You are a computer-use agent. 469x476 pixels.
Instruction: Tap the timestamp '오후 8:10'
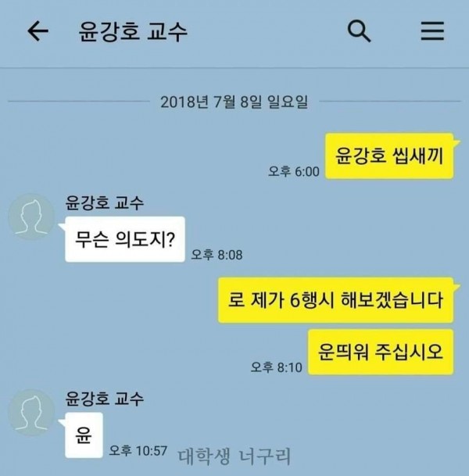pyautogui.click(x=276, y=367)
